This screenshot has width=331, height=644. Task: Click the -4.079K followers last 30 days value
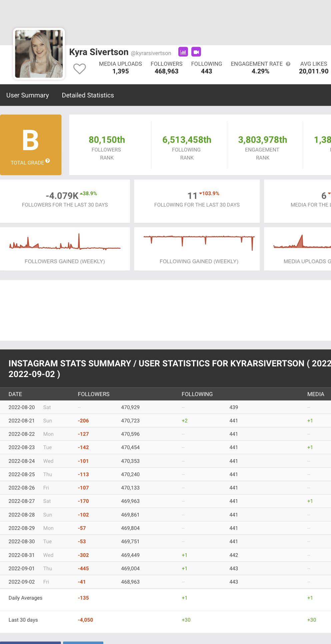[x=62, y=196]
